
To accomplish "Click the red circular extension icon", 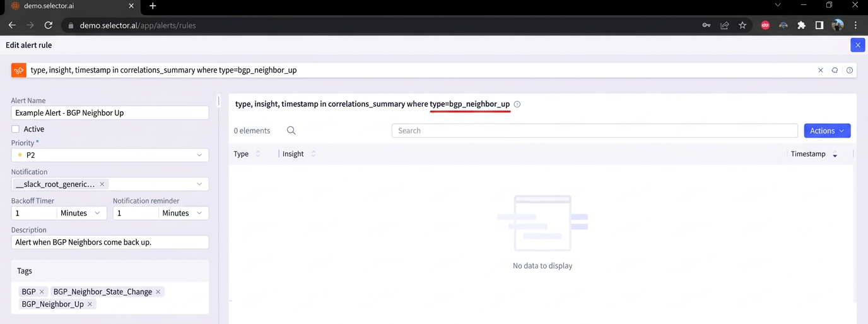I will [x=765, y=25].
